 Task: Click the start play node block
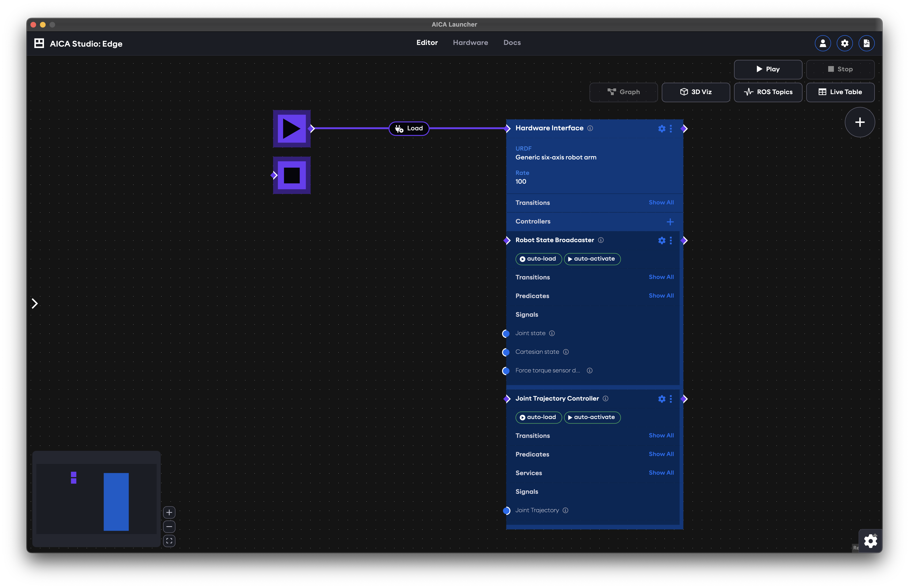point(292,129)
